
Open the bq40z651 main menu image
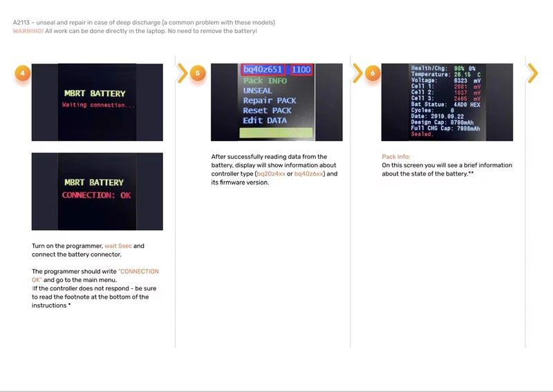click(x=276, y=102)
